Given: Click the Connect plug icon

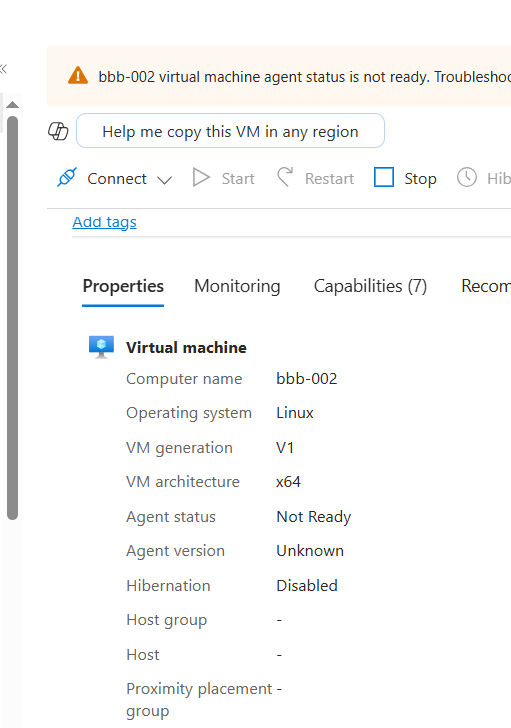Looking at the screenshot, I should click(x=67, y=177).
